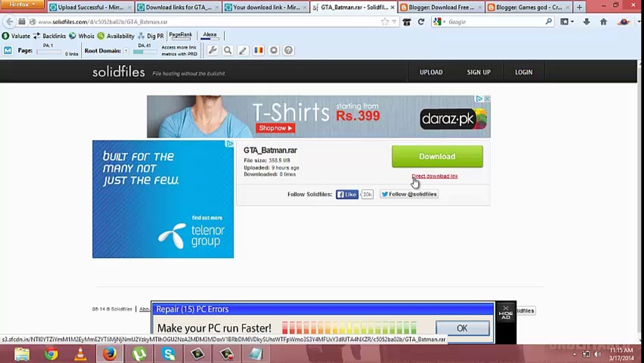644x363 pixels.
Task: Open the Dig PR tool
Action: [x=151, y=36]
